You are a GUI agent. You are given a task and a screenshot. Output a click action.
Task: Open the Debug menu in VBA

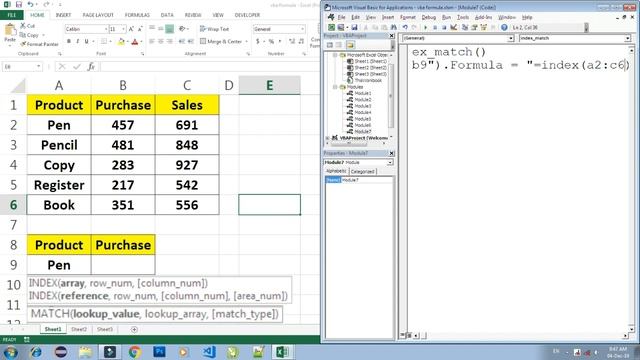coord(429,17)
